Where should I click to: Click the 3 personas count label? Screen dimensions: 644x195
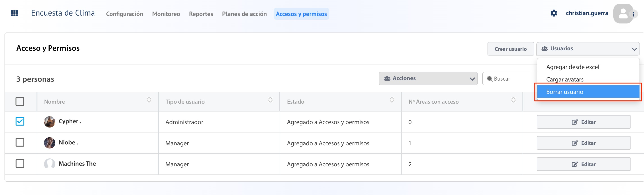coord(35,79)
